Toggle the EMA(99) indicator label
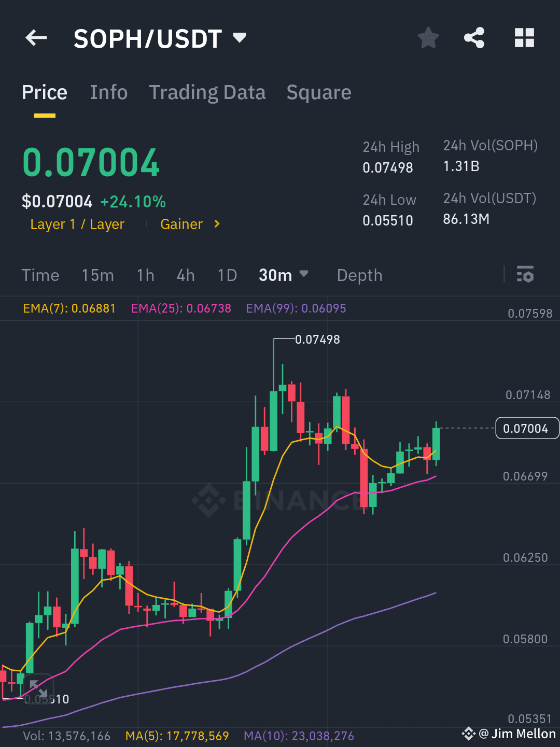The width and height of the screenshot is (560, 747). point(296,308)
